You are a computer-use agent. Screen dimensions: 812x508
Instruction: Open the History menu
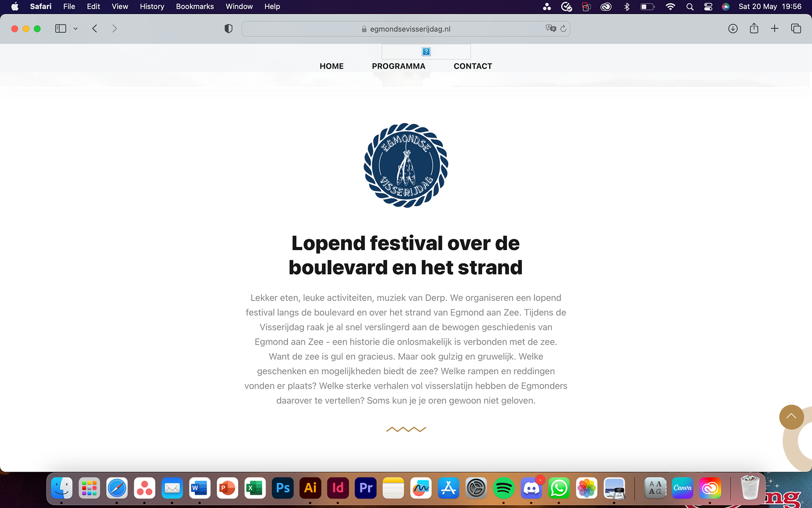coord(152,6)
